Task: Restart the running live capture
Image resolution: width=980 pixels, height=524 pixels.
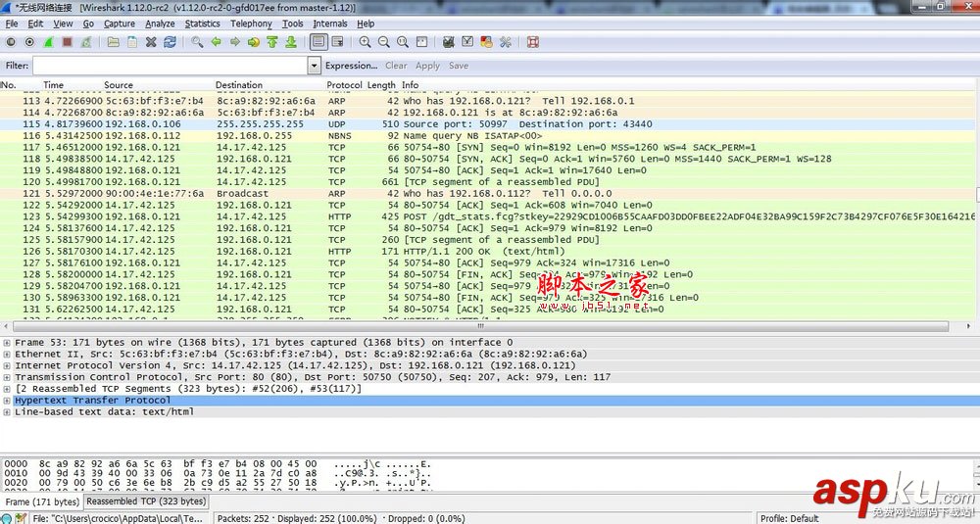Action: (x=85, y=42)
